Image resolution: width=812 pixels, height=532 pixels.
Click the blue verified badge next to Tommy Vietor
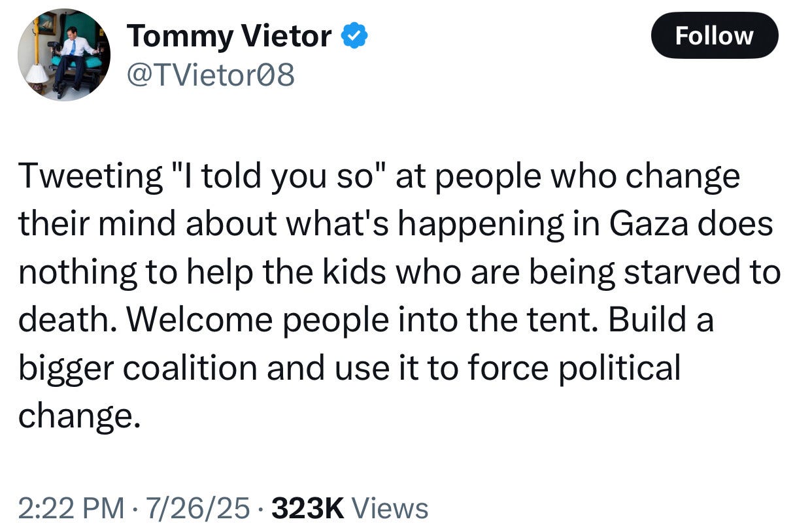click(x=354, y=36)
